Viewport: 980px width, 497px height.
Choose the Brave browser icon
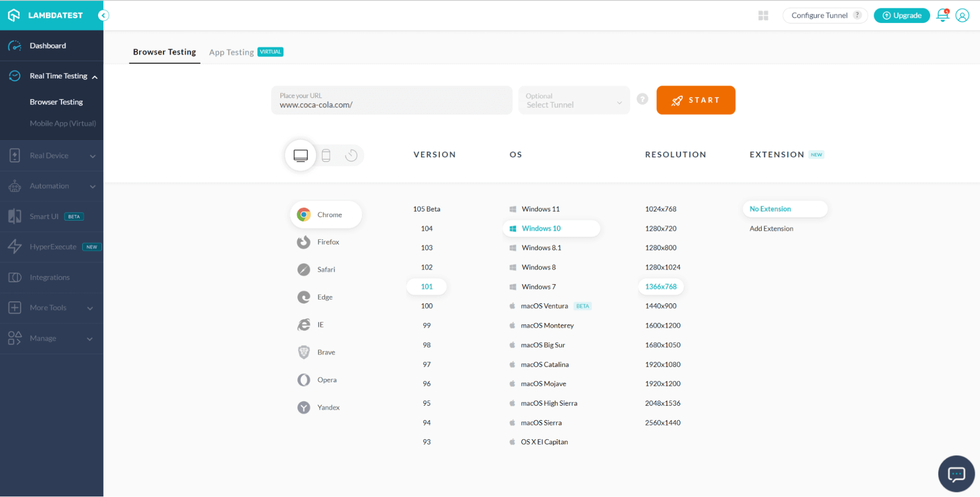[x=304, y=352]
